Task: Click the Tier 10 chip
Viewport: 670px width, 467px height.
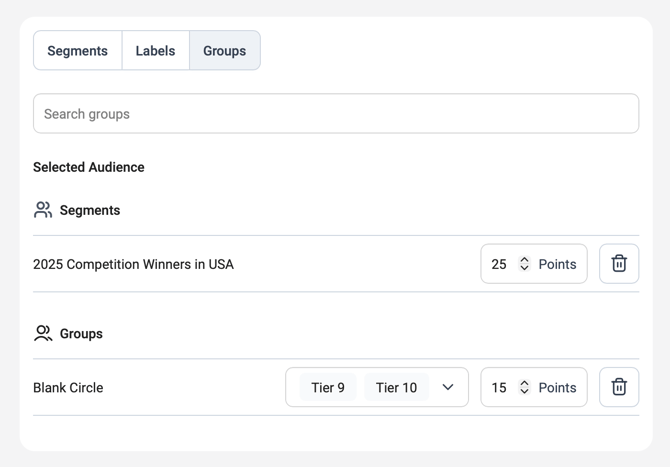Action: (x=396, y=387)
